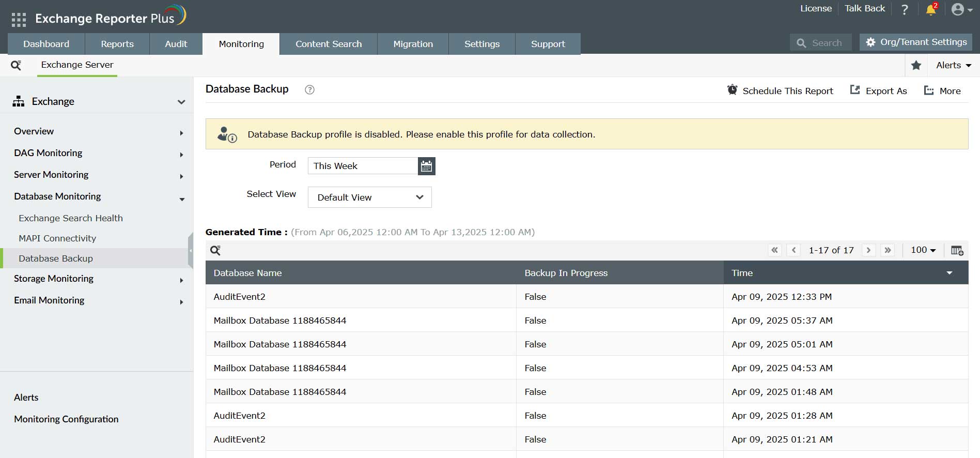Open the Migration tab

click(413, 44)
